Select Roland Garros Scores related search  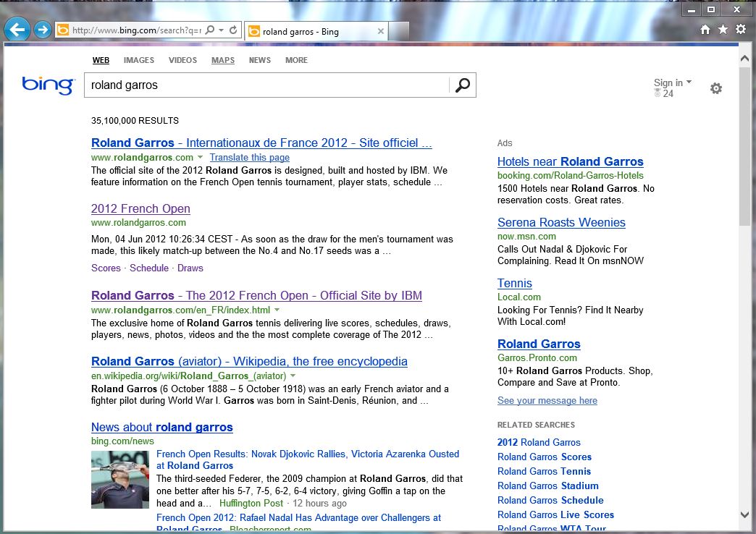pos(545,457)
